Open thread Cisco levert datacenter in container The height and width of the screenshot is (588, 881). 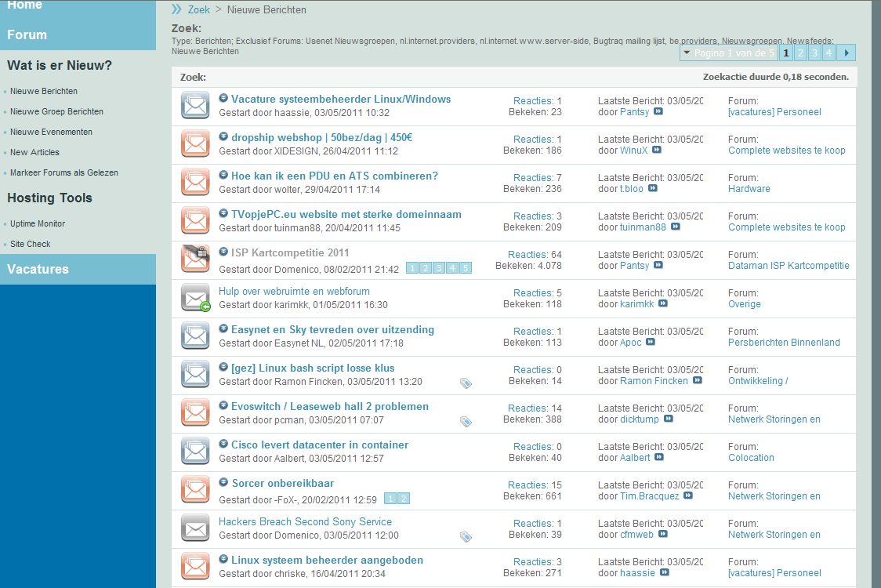320,445
